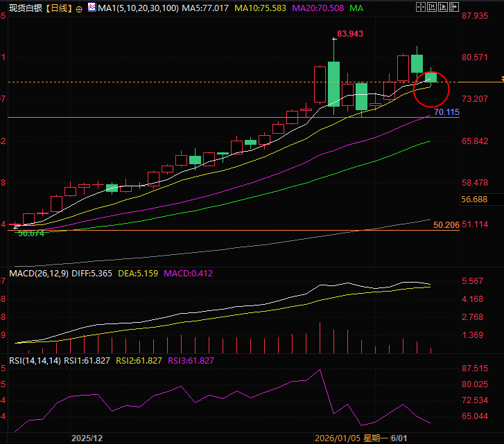
Task: Click the 2.768 MACD axis label
Action: tap(473, 317)
